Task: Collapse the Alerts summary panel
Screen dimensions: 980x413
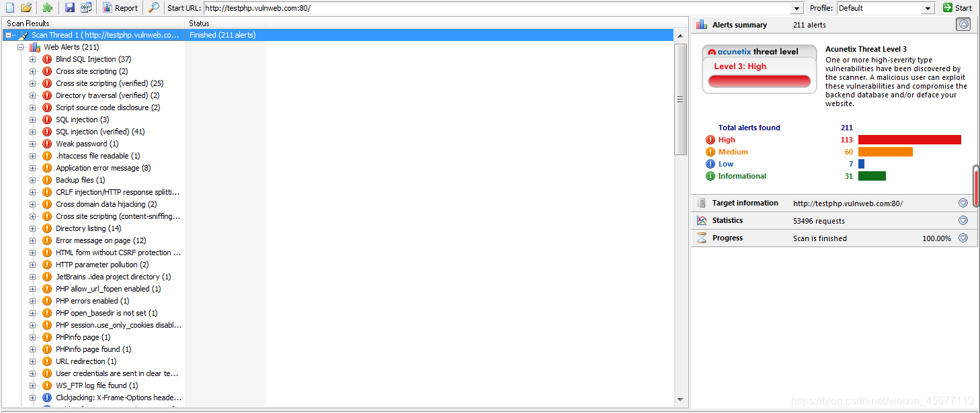Action: (963, 25)
